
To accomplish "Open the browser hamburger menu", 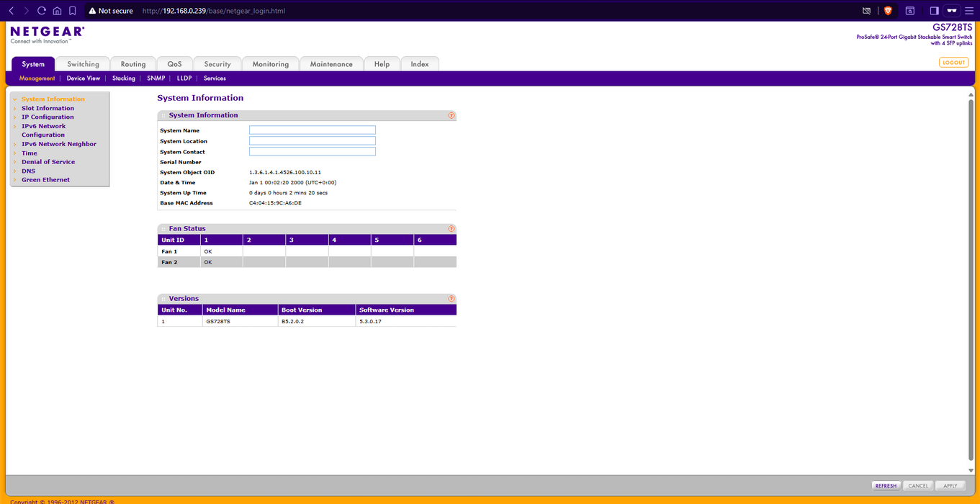I will tap(968, 11).
